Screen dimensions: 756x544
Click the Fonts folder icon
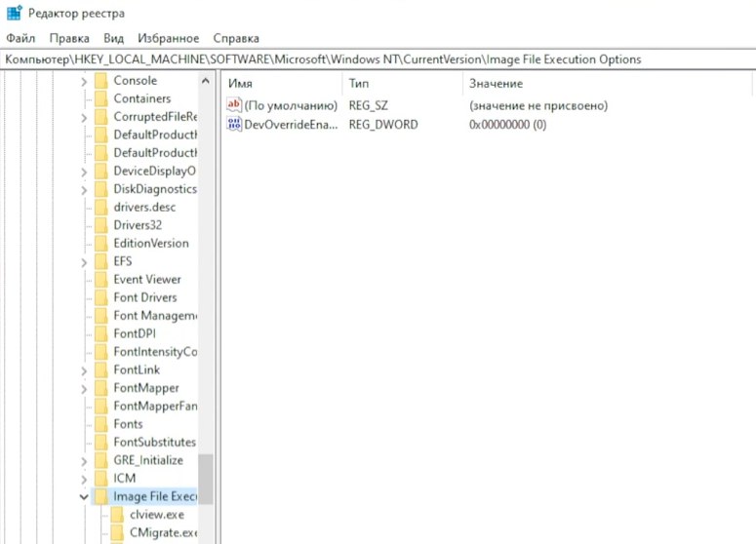[x=100, y=424]
